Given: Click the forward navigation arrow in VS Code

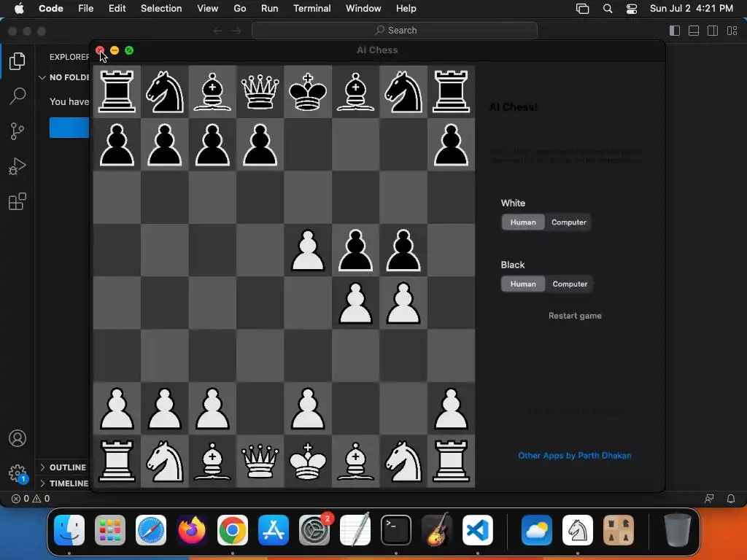Looking at the screenshot, I should pos(237,31).
